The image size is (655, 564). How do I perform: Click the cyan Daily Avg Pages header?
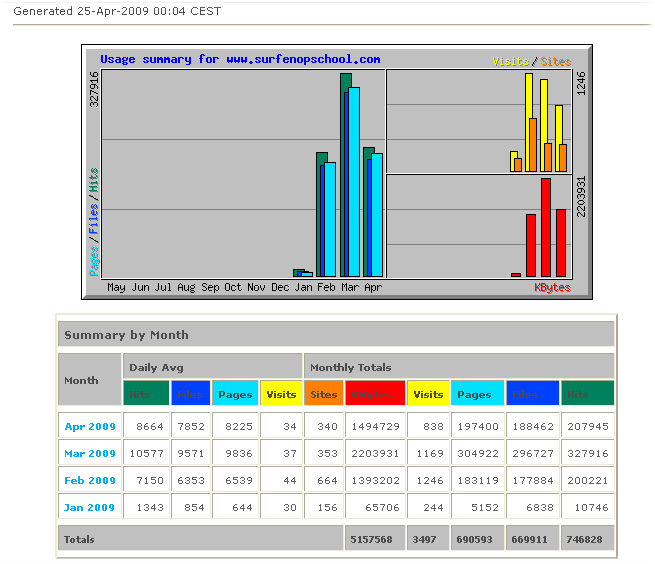pyautogui.click(x=235, y=393)
